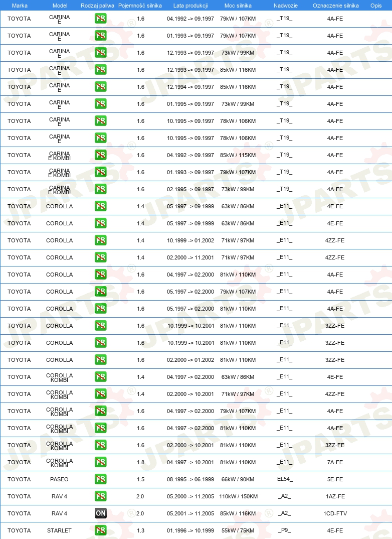Click the Opis column header

tap(376, 6)
